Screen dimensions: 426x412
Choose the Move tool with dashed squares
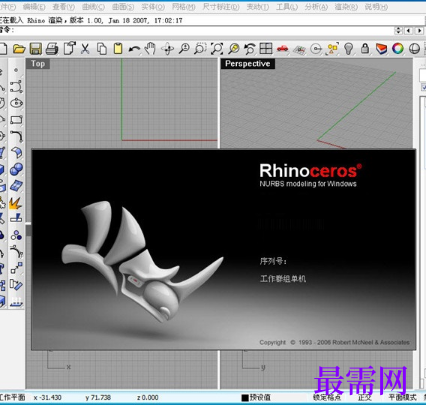click(x=16, y=268)
